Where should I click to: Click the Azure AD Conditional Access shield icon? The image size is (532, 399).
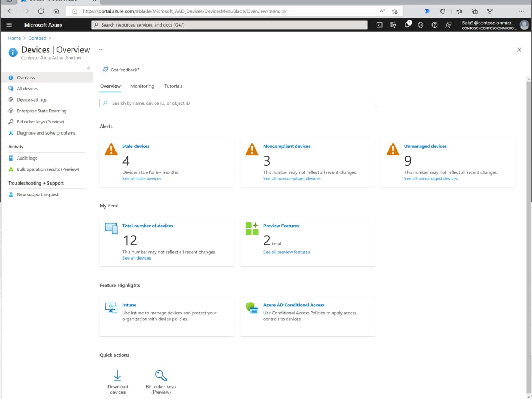pos(252,308)
